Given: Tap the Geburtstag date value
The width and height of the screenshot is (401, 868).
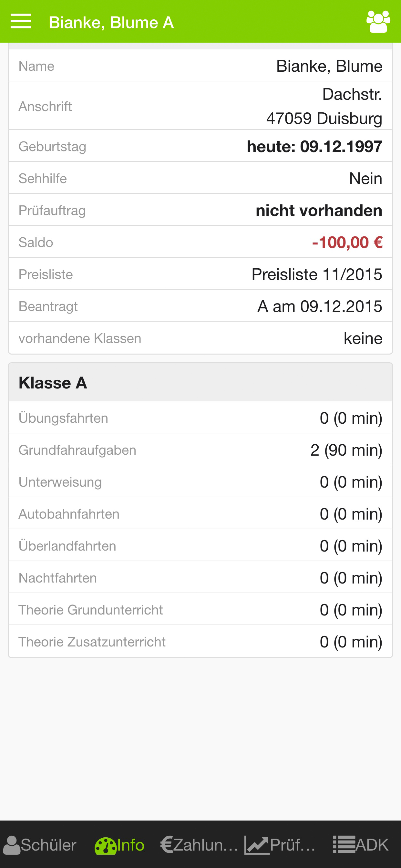Looking at the screenshot, I should pyautogui.click(x=314, y=146).
